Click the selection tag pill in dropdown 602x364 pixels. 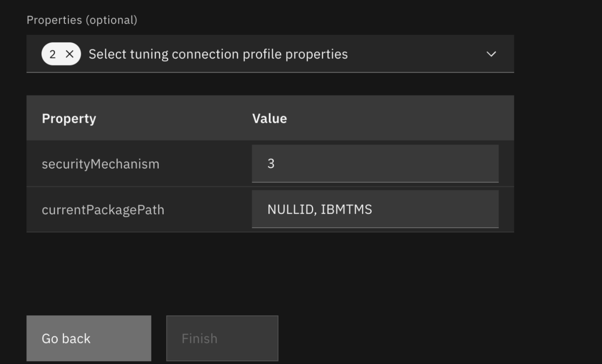[x=61, y=54]
